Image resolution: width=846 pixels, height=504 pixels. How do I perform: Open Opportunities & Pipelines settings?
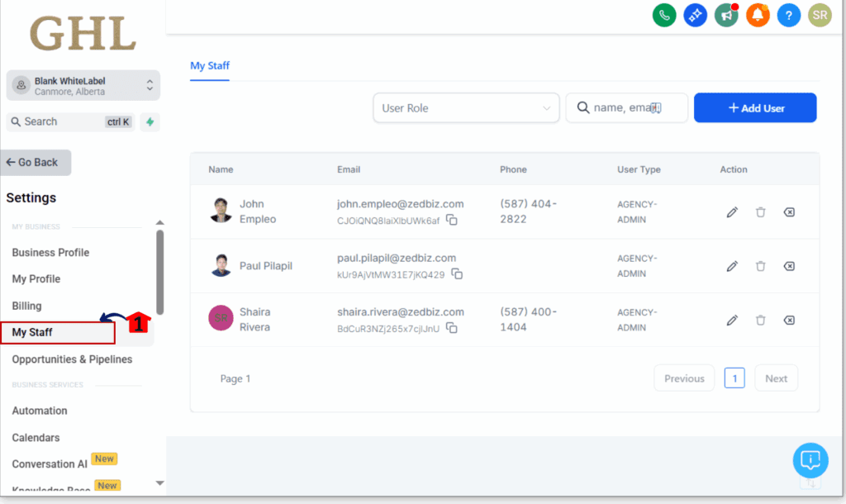click(x=72, y=359)
